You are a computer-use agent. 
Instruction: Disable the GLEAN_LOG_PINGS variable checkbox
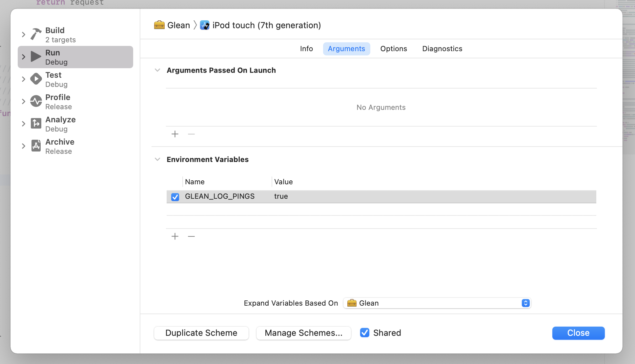175,197
